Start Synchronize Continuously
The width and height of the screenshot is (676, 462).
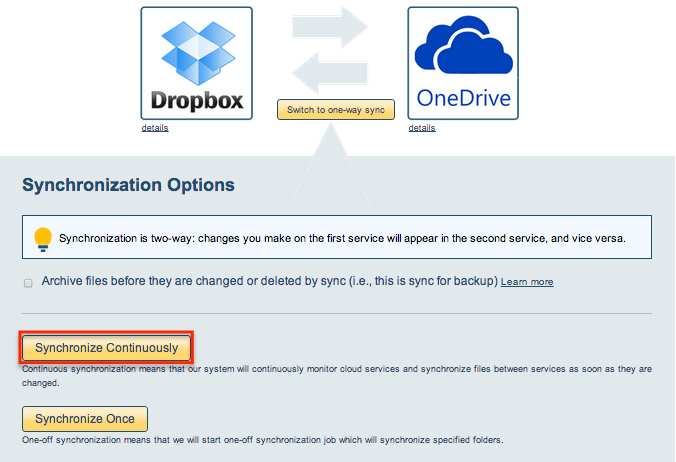click(x=106, y=347)
